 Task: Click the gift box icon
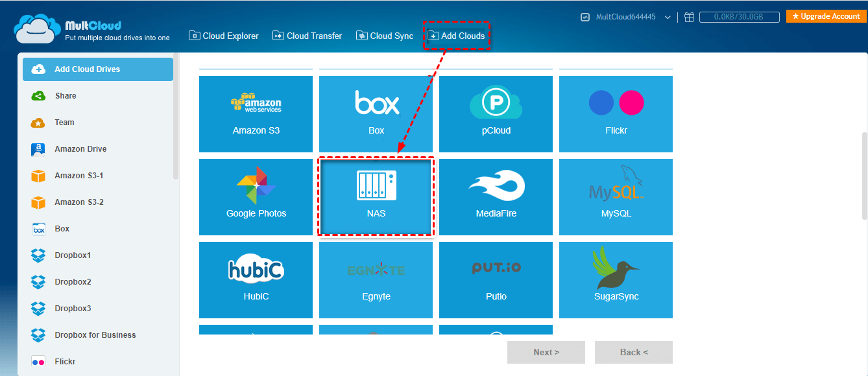point(689,18)
